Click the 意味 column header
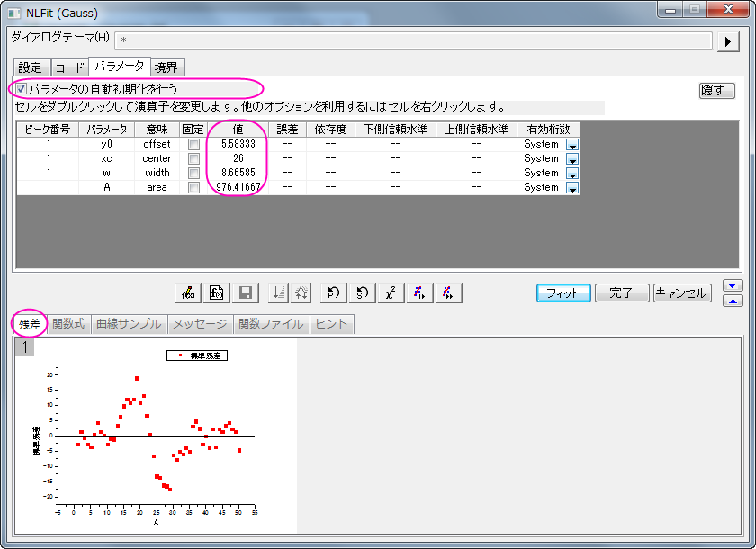Viewport: 756px width, 549px height. click(157, 130)
